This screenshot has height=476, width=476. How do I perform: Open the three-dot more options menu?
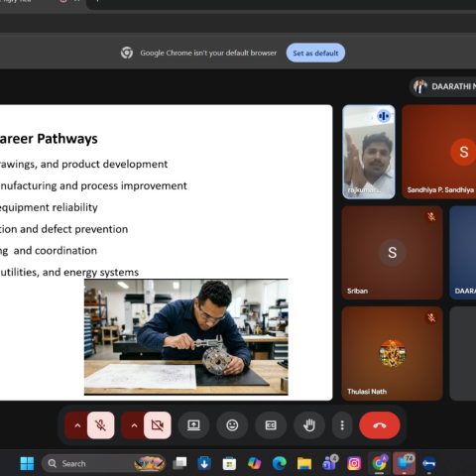(342, 425)
